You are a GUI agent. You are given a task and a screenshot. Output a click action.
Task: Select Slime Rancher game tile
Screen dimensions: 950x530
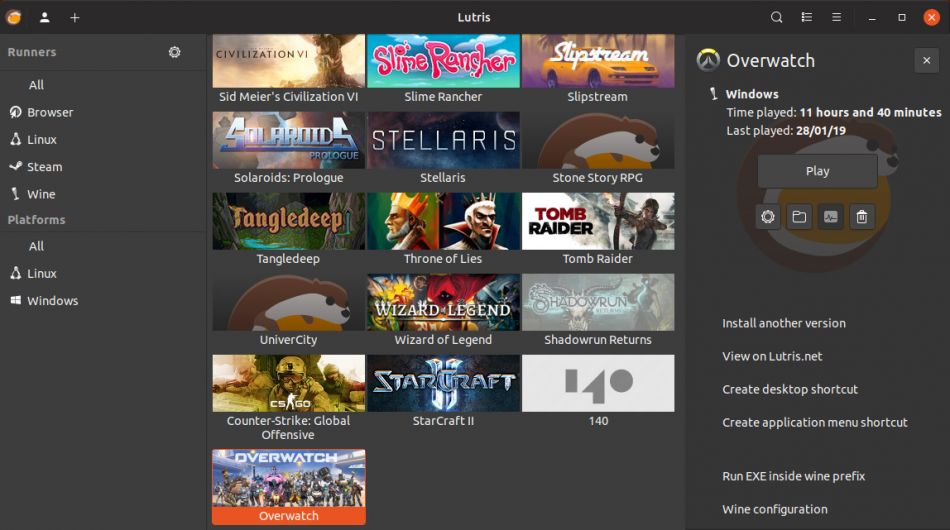[443, 70]
